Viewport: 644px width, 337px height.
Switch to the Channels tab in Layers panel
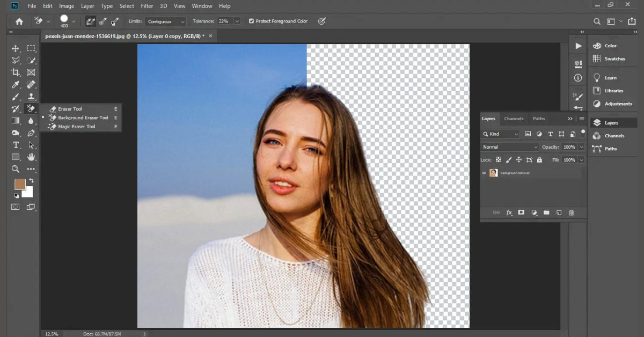(514, 119)
